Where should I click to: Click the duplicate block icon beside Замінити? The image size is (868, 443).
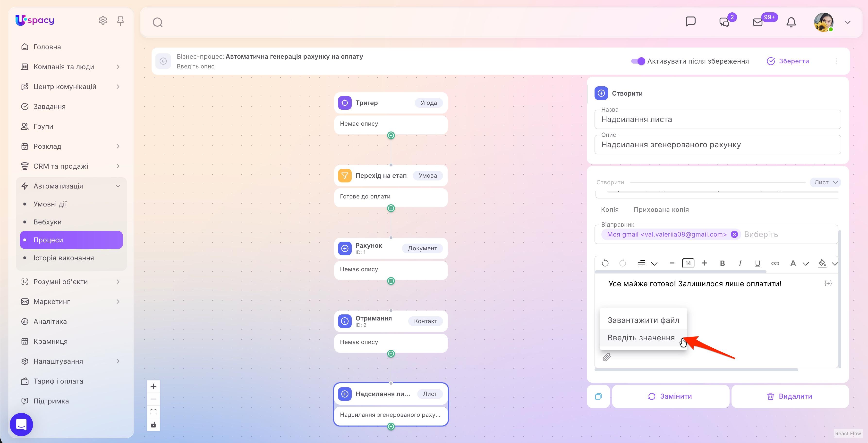[x=598, y=397]
